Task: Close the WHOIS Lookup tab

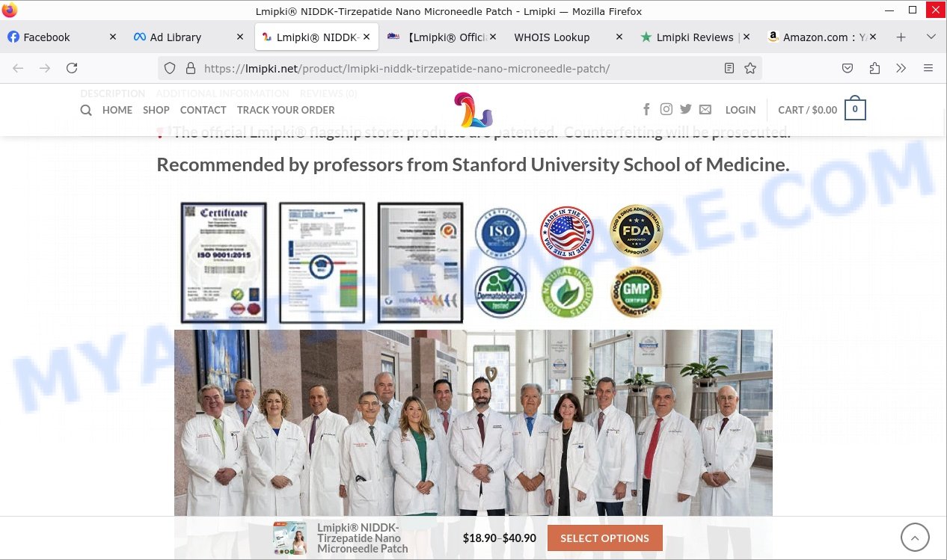Action: 619,37
